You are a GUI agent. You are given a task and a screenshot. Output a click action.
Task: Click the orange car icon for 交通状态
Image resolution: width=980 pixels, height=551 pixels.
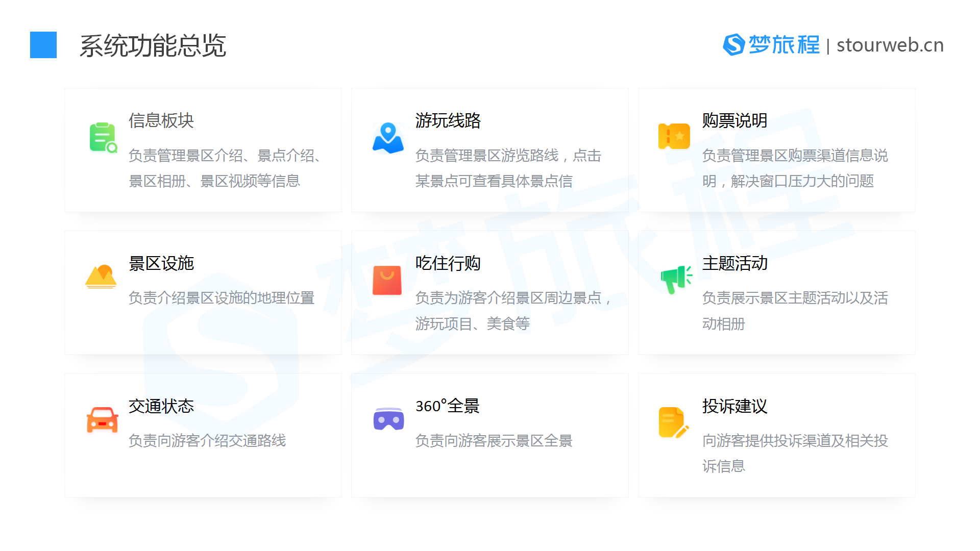(x=102, y=419)
